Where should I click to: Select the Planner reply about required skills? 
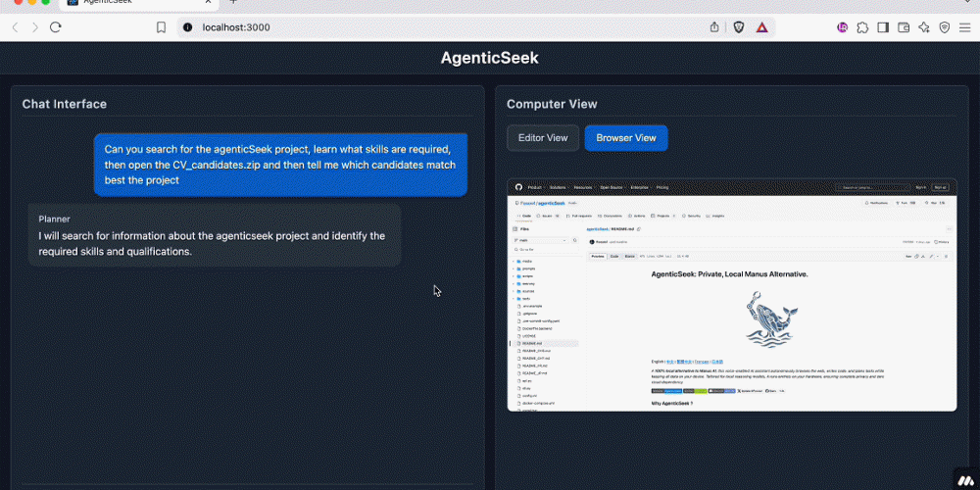point(215,235)
